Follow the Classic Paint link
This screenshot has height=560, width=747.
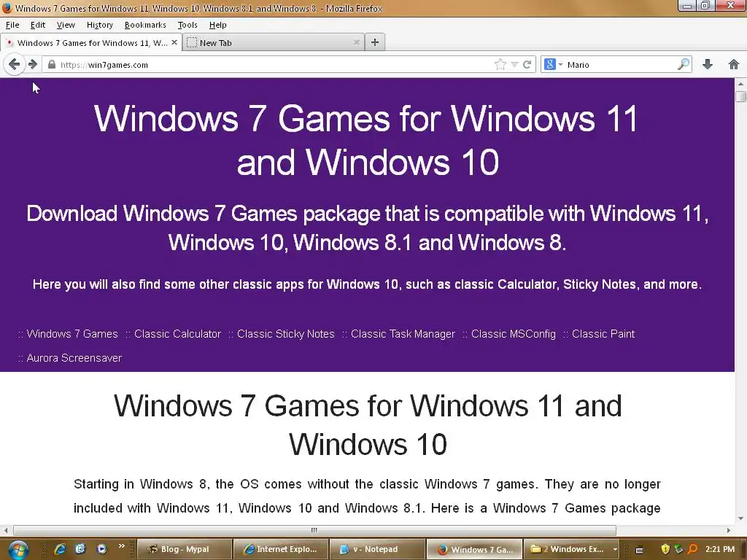603,334
